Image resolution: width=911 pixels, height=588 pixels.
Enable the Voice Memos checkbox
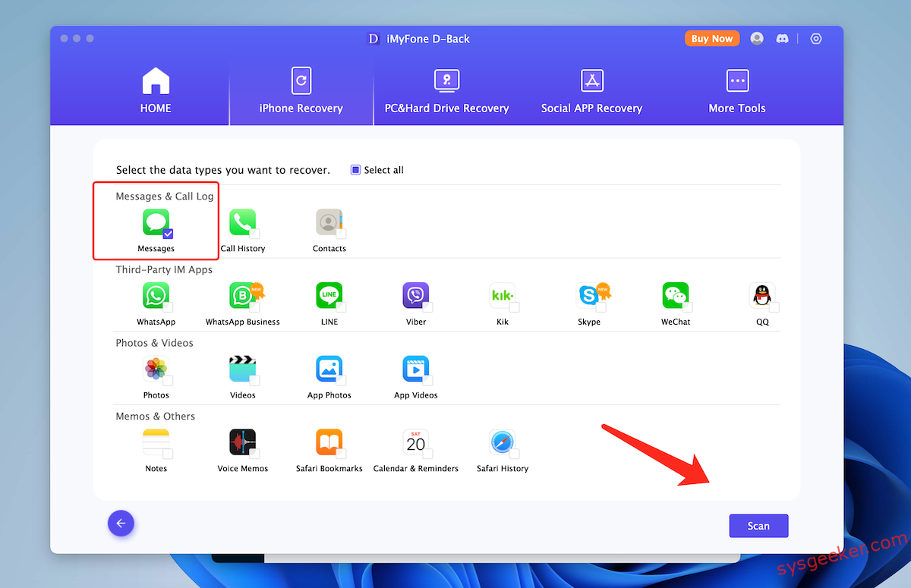254,454
